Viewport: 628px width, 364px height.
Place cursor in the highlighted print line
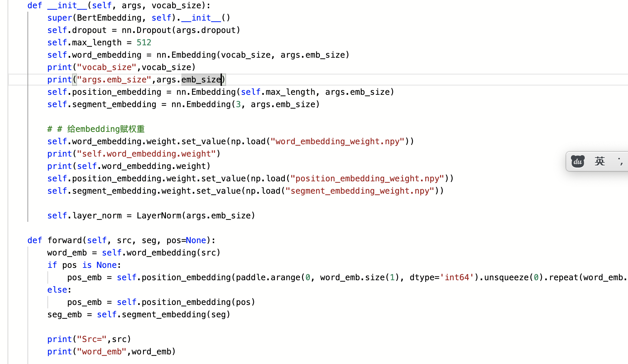coord(137,79)
